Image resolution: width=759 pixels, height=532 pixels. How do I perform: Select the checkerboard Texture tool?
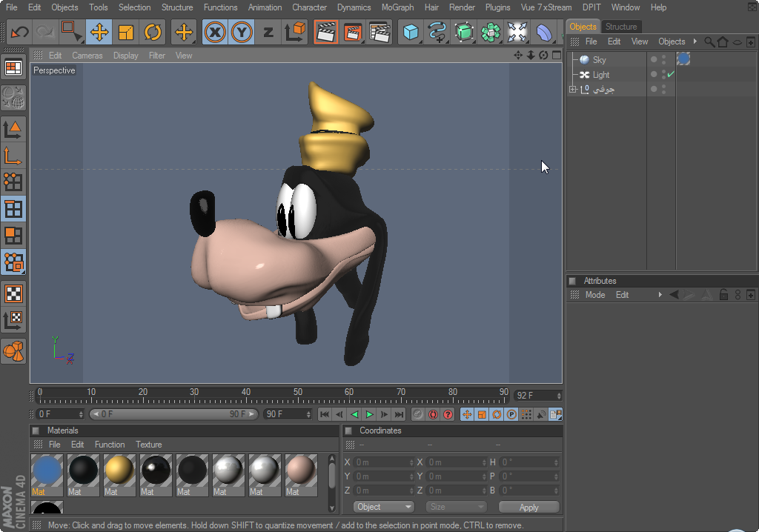tap(13, 293)
